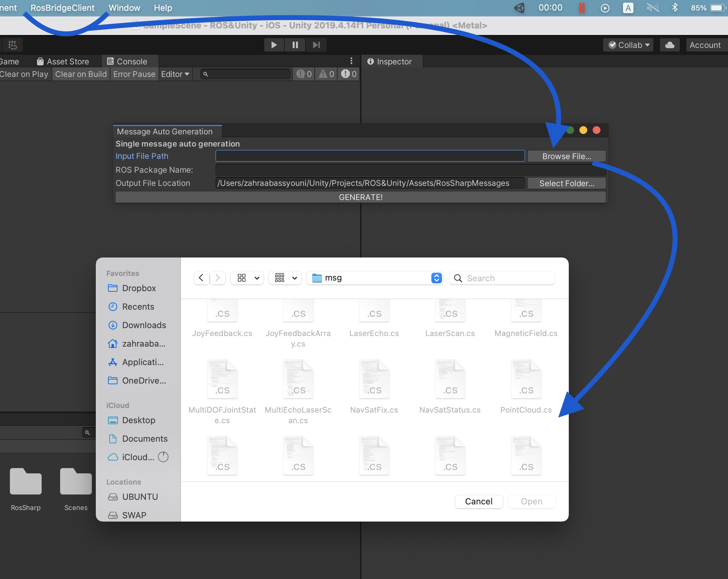Click the back navigation arrow in file dialog
The height and width of the screenshot is (579, 728).
click(x=201, y=278)
